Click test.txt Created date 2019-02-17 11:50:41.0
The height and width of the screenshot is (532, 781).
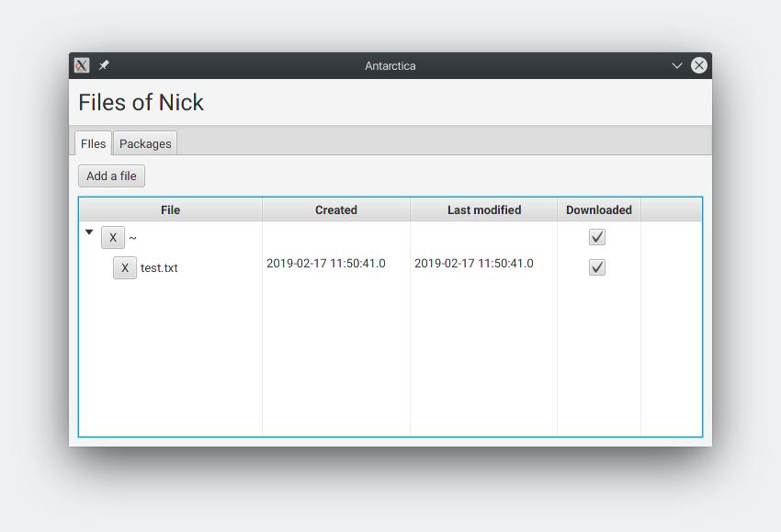326,264
